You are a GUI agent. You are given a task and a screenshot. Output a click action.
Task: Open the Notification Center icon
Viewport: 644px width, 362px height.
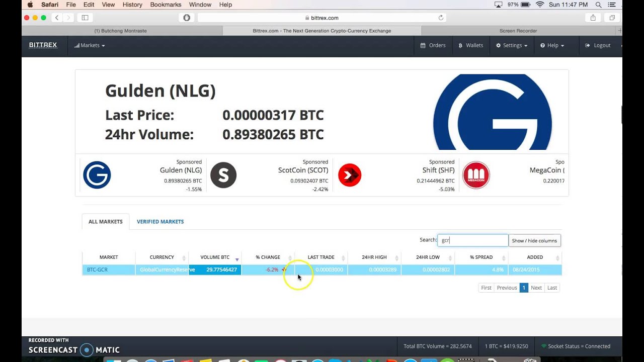tap(612, 5)
